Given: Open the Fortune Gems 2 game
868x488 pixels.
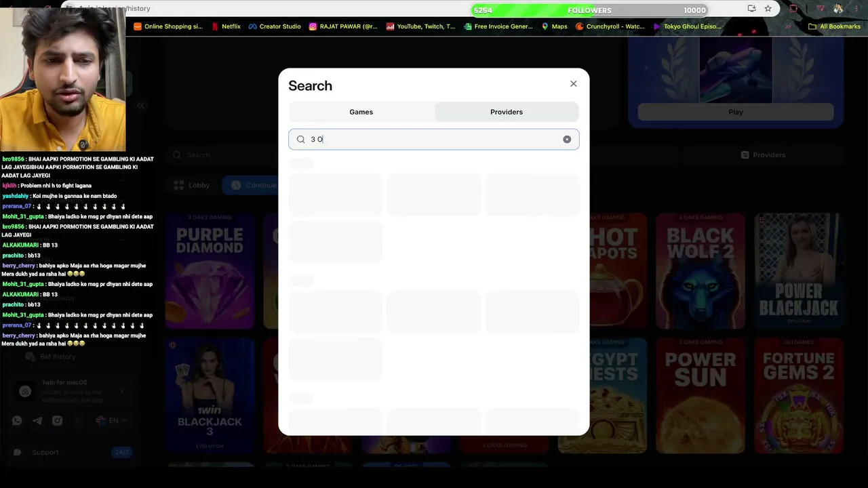Looking at the screenshot, I should point(799,395).
